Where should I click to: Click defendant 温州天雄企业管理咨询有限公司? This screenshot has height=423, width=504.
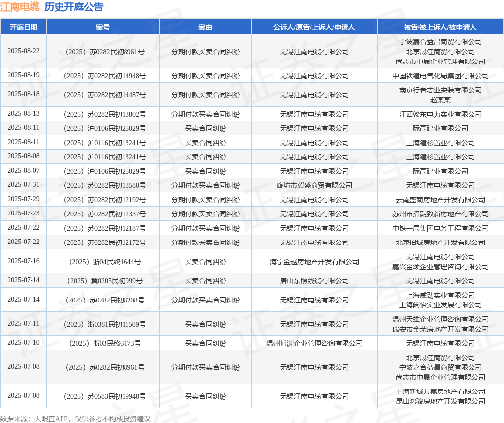pos(441,320)
